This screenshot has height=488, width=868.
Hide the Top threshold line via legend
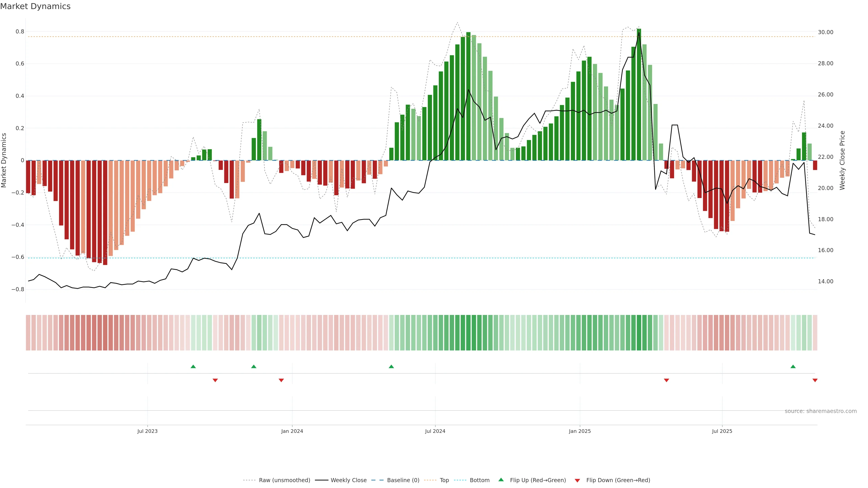tap(444, 480)
